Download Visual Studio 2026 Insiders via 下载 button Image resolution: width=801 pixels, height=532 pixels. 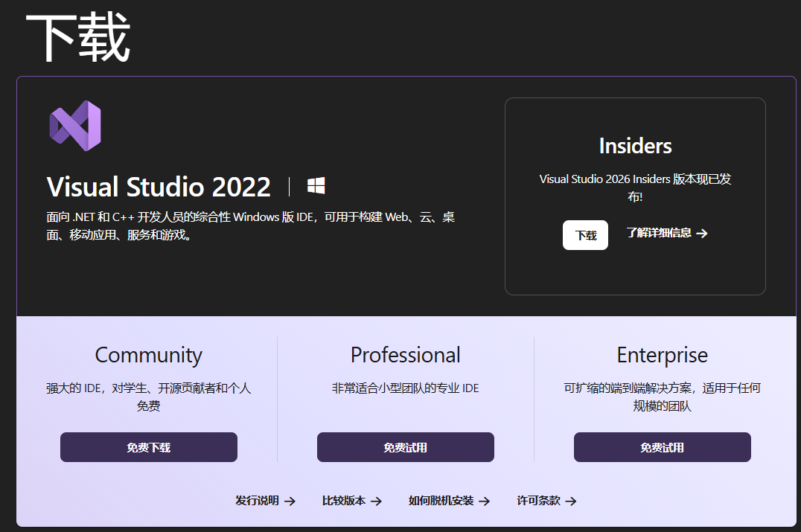[x=585, y=235]
